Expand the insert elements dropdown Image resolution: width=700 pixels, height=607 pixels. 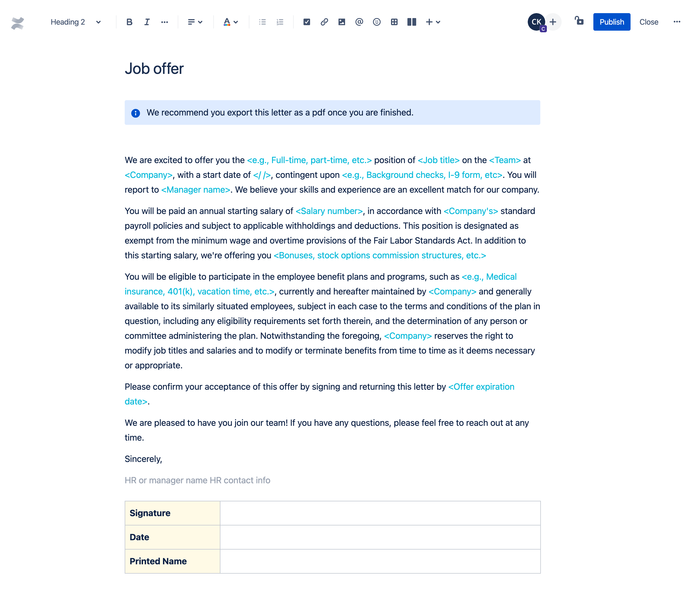click(x=437, y=22)
